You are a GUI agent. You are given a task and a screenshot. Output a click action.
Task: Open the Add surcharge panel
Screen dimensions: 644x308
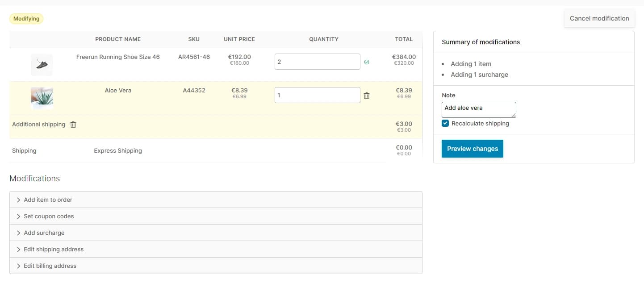[x=44, y=233]
